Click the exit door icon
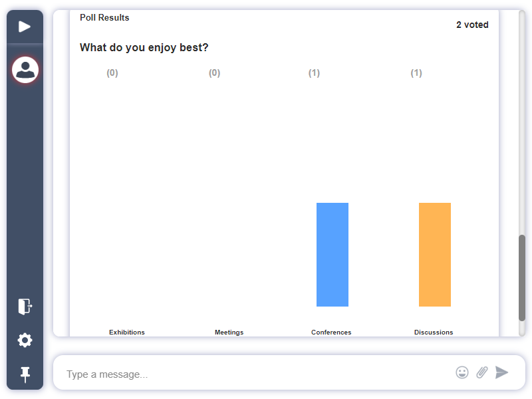Screen dimensions: 532x399 25,306
